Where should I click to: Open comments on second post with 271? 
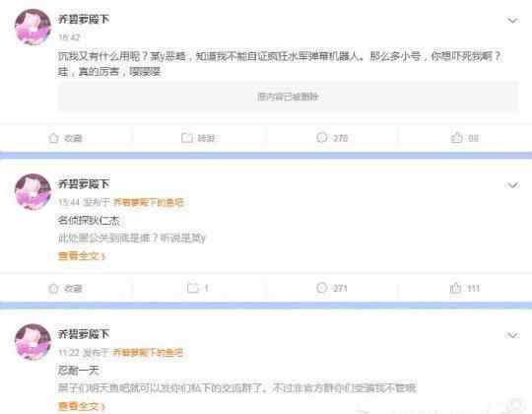(321, 288)
